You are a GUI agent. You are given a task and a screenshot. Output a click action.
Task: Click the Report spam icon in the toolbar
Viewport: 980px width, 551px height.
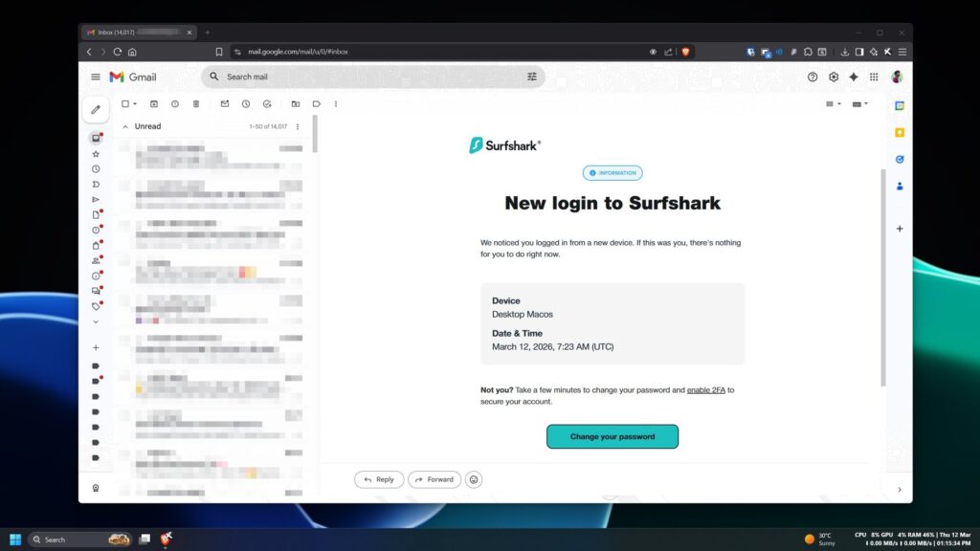tap(175, 103)
